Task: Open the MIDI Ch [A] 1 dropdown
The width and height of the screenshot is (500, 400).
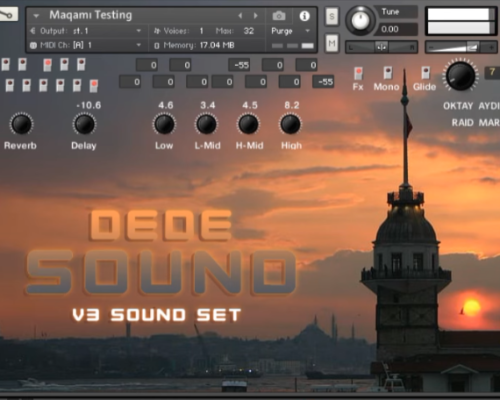Action: [139, 45]
